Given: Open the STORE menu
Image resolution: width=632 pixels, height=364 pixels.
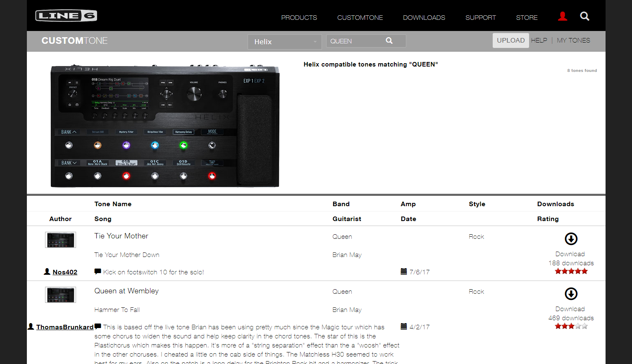Looking at the screenshot, I should click(x=527, y=18).
